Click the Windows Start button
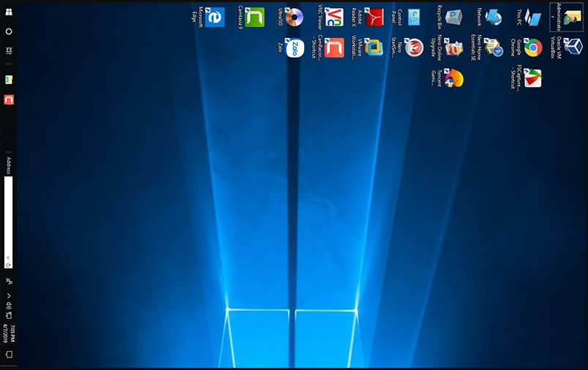The width and height of the screenshot is (588, 370). (9, 12)
